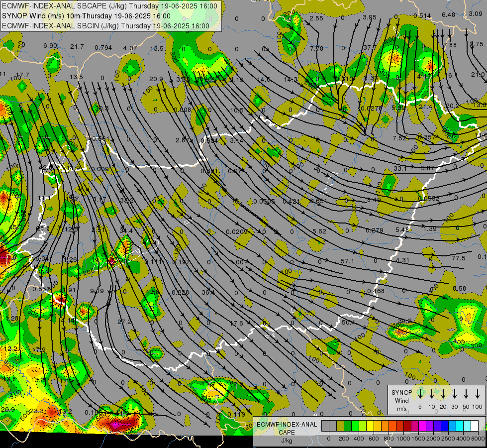Click the 'ECMWF-INDEX-ANAL CAPE J/kg' legend label
Image resolution: width=487 pixels, height=448 pixels.
287,432
